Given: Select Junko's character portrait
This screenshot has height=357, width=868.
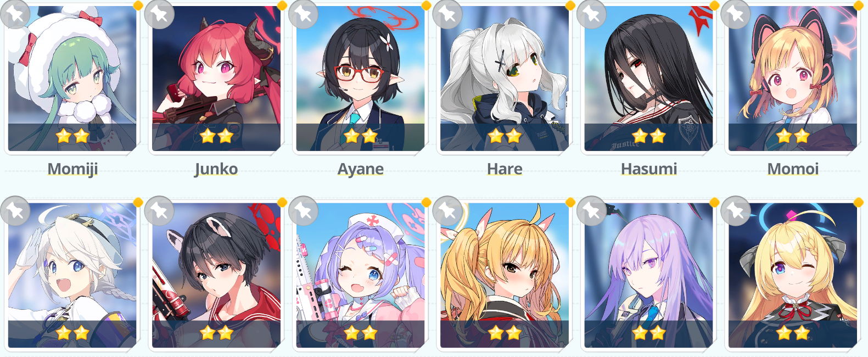Looking at the screenshot, I should point(216,79).
